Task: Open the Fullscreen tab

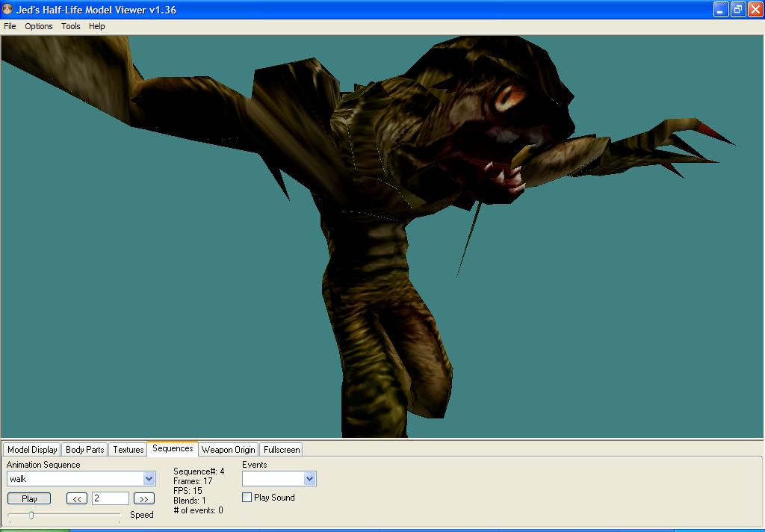Action: click(x=282, y=450)
